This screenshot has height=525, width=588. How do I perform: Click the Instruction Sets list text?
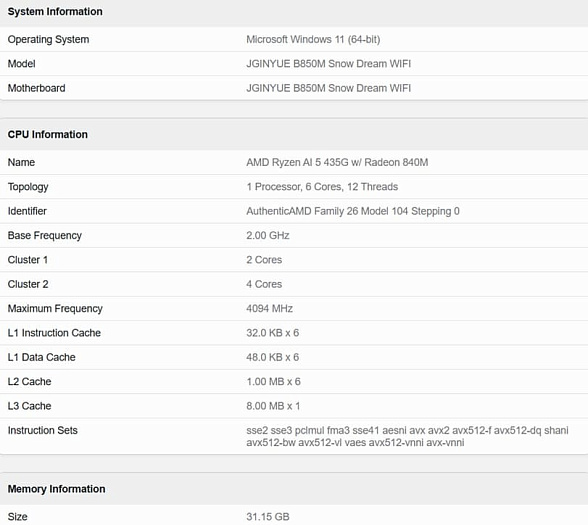point(407,436)
